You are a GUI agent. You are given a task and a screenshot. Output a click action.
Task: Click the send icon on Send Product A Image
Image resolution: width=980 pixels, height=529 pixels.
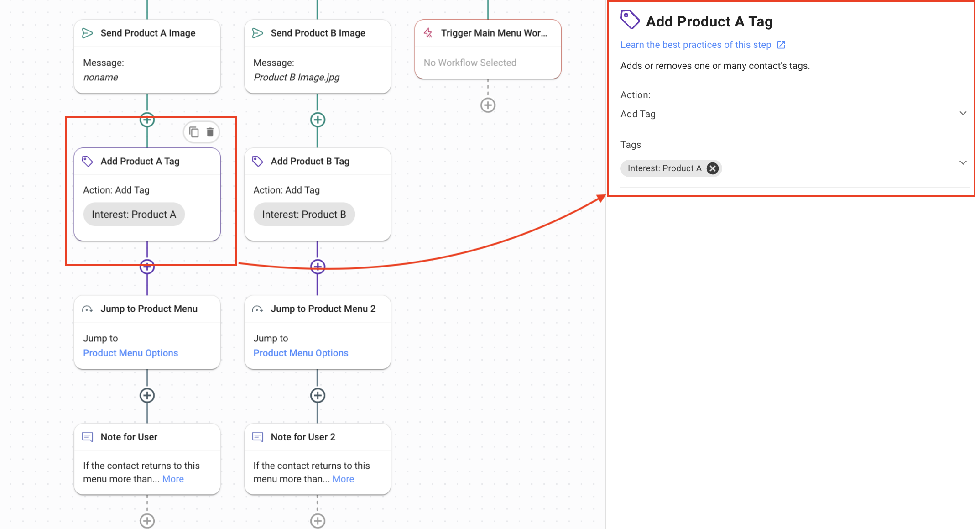87,33
